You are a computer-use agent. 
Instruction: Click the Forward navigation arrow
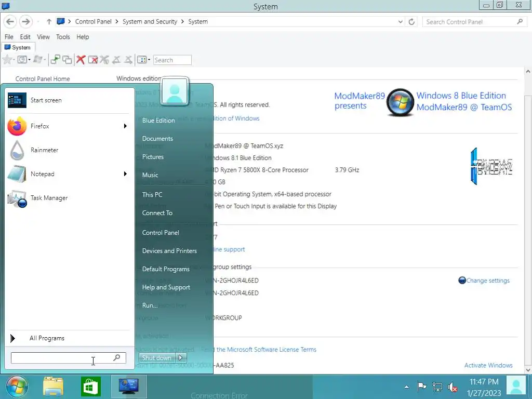click(x=25, y=22)
